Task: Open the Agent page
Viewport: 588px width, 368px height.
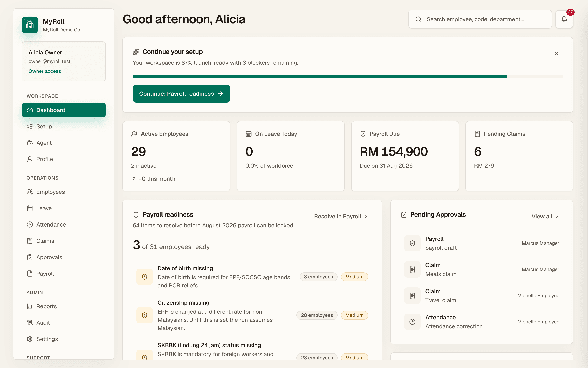Action: [x=64, y=143]
